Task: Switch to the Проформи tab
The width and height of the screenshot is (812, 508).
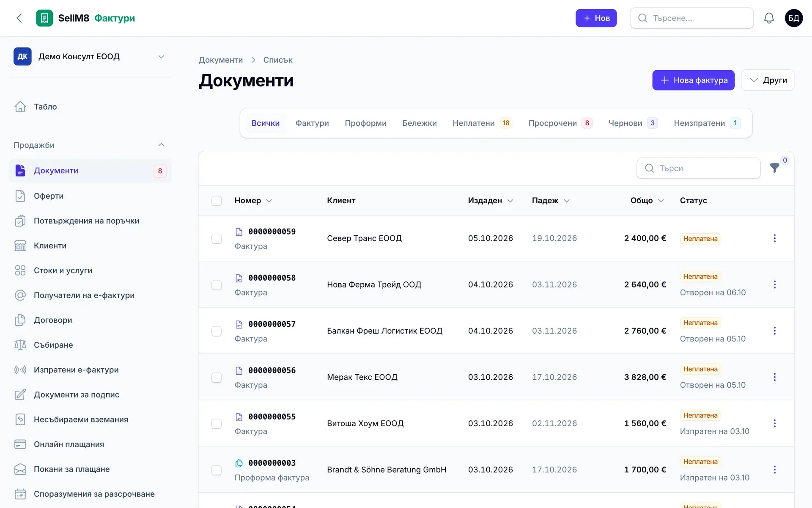Action: (x=365, y=123)
